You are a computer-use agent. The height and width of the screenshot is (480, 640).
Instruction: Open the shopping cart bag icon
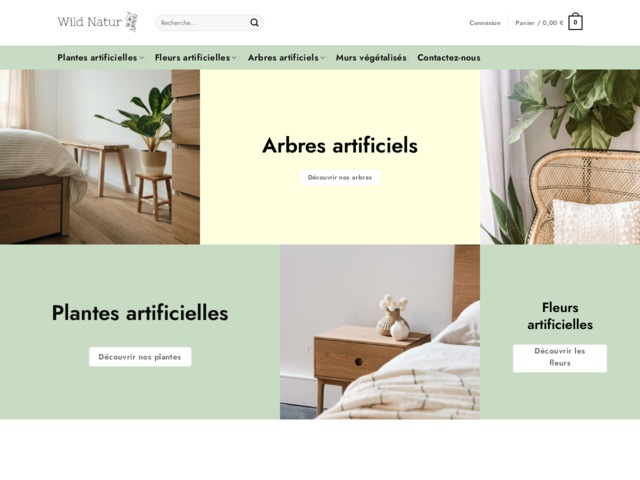[x=575, y=22]
